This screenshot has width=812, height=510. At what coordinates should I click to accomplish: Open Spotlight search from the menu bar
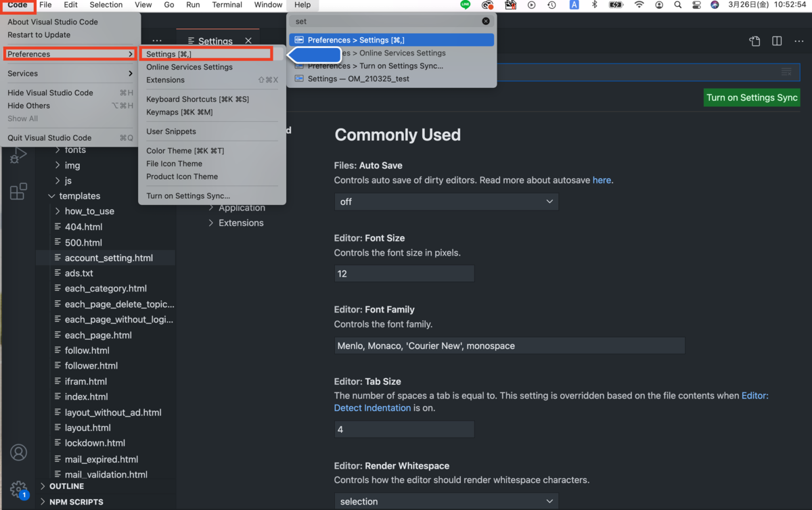(x=677, y=5)
